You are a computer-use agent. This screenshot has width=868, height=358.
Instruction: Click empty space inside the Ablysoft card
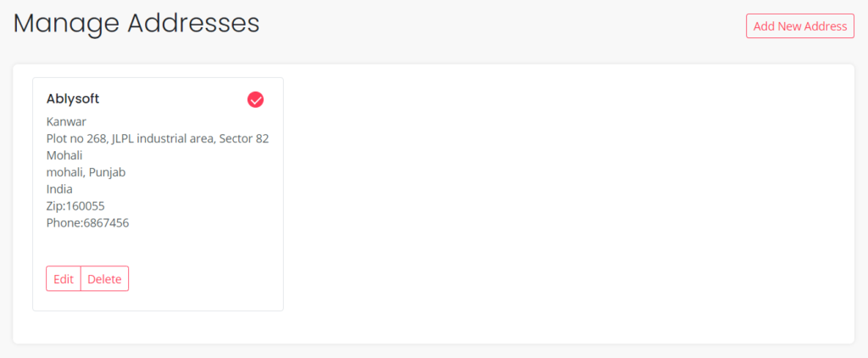click(203, 255)
